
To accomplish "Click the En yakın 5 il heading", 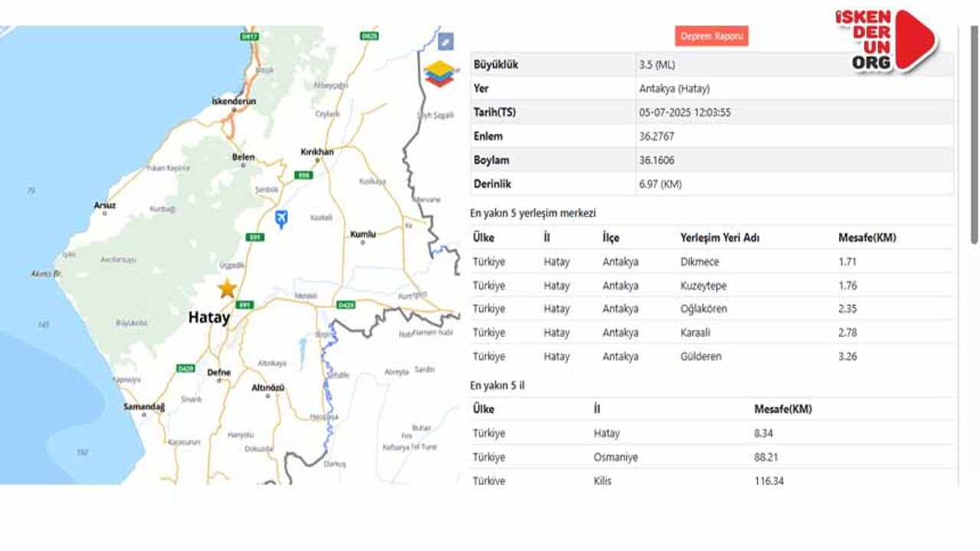I will [x=497, y=386].
